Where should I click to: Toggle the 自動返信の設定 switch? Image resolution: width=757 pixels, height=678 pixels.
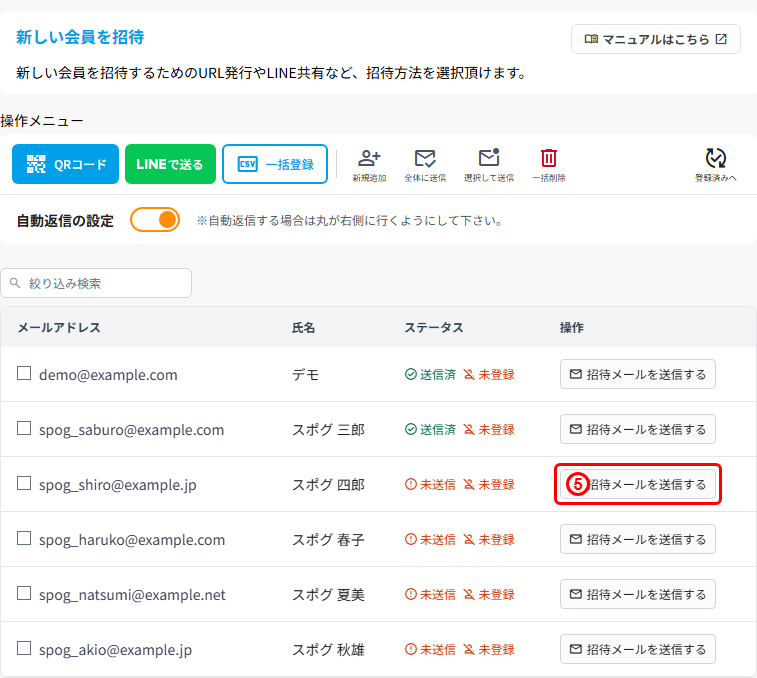coord(155,220)
